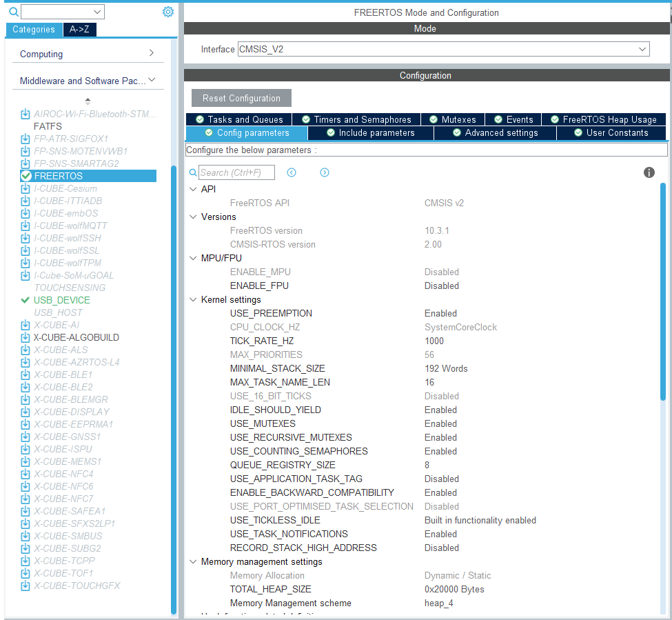672x620 pixels.
Task: Select the Config parameters tab
Action: tap(247, 133)
